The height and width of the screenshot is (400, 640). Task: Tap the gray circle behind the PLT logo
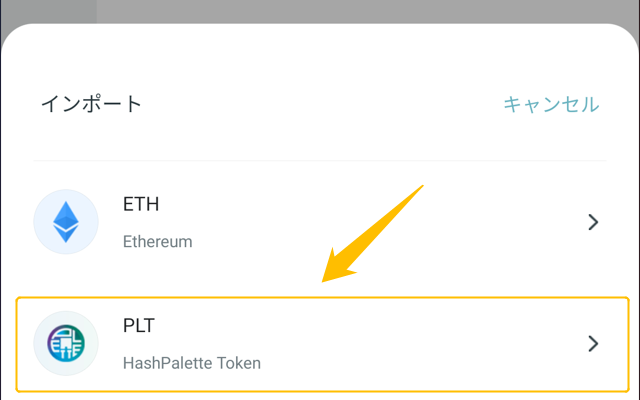click(x=66, y=343)
